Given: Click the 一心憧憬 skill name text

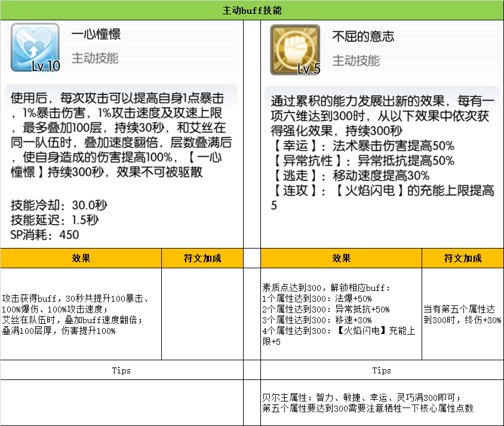Looking at the screenshot, I should (x=96, y=35).
